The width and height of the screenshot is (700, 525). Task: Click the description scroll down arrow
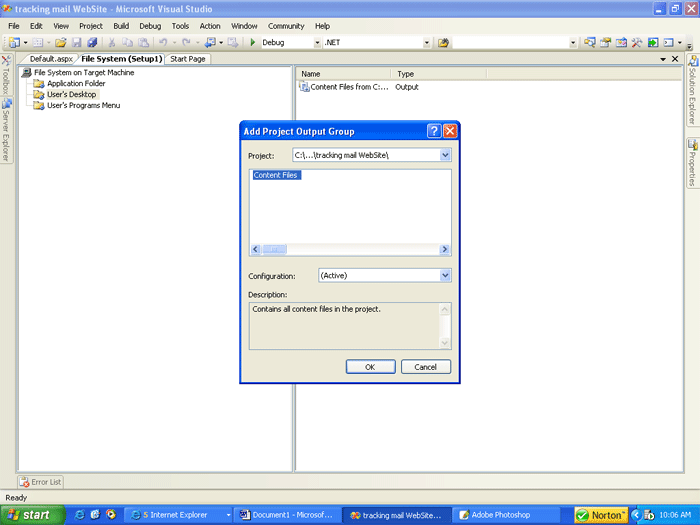coord(445,343)
